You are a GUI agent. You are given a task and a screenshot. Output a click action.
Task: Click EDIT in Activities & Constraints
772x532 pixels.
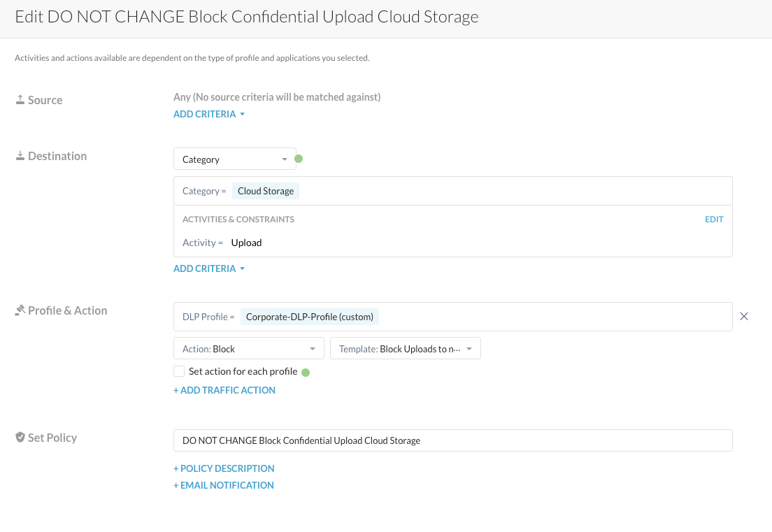tap(714, 220)
